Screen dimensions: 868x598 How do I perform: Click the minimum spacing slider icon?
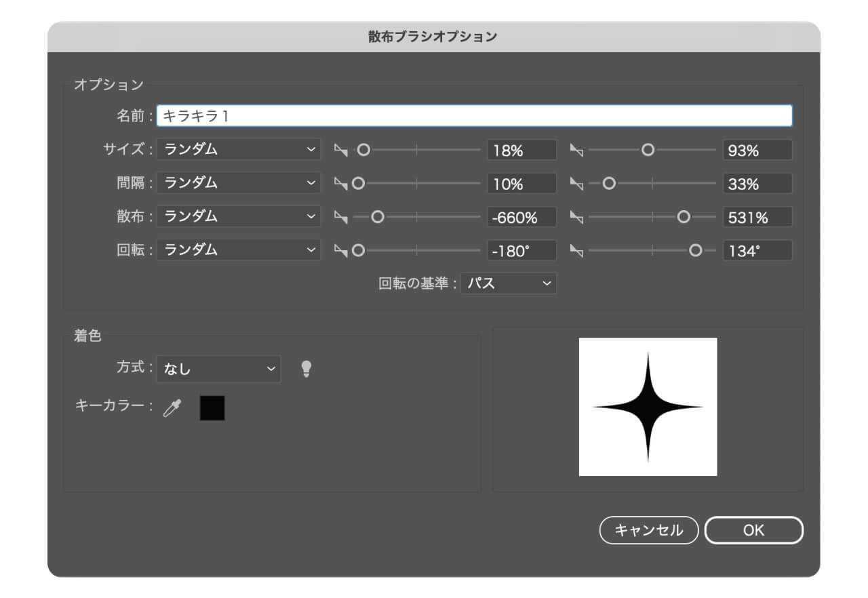coord(341,183)
